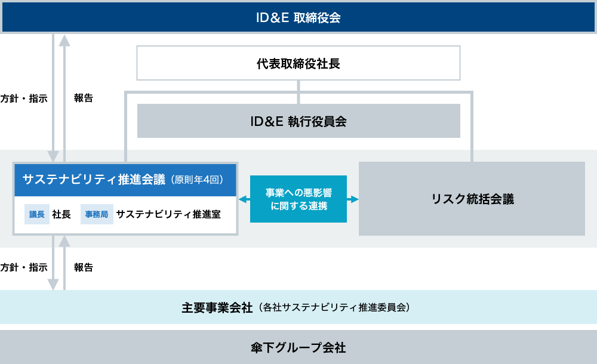Click the upper 方針・指示 label
The width and height of the screenshot is (597, 364).
click(24, 98)
